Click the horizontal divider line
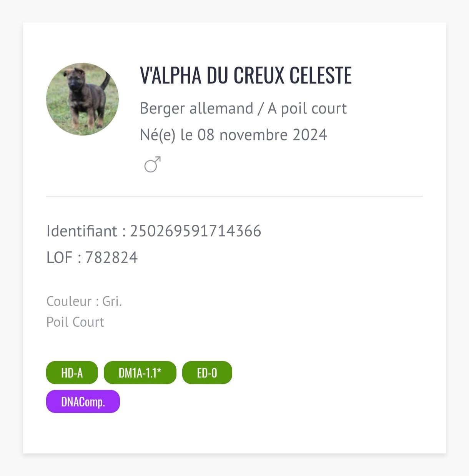This screenshot has height=476, width=469. [234, 196]
